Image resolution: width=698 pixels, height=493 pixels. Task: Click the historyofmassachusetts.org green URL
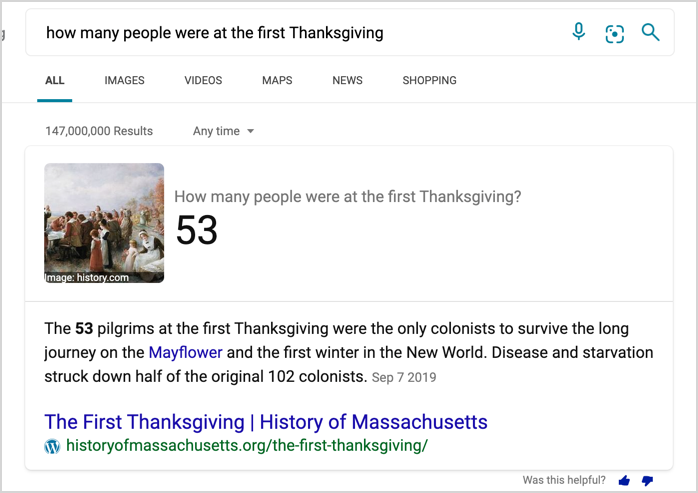point(246,446)
